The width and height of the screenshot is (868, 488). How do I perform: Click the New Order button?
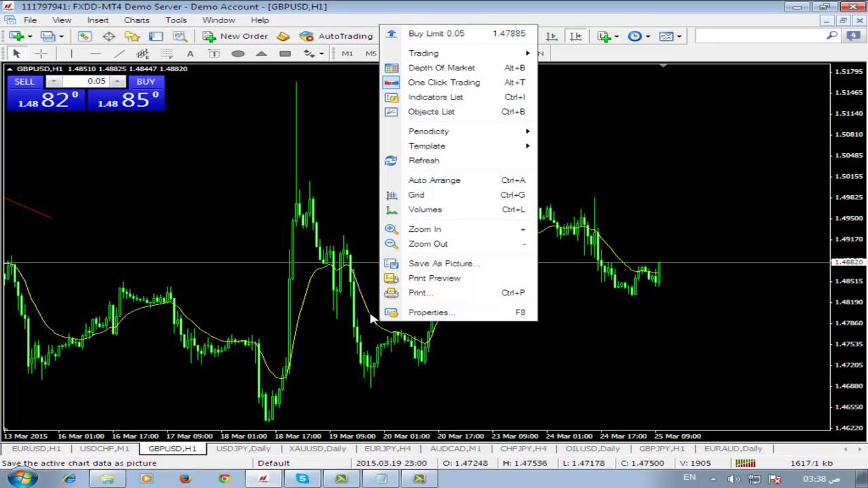pyautogui.click(x=235, y=36)
